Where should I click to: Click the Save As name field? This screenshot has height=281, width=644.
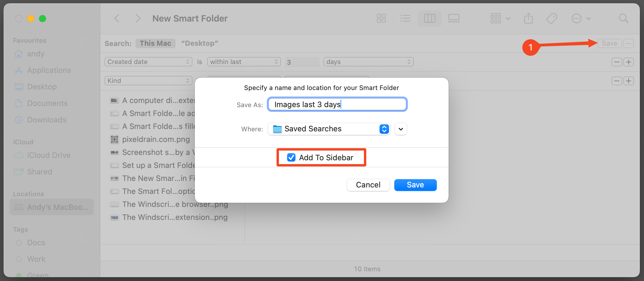pos(337,104)
